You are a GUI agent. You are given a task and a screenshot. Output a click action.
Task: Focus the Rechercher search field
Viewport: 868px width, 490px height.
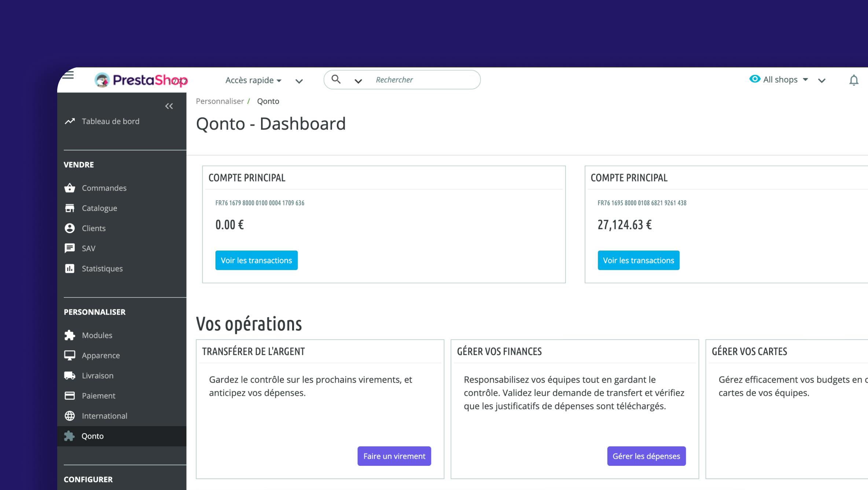point(422,80)
